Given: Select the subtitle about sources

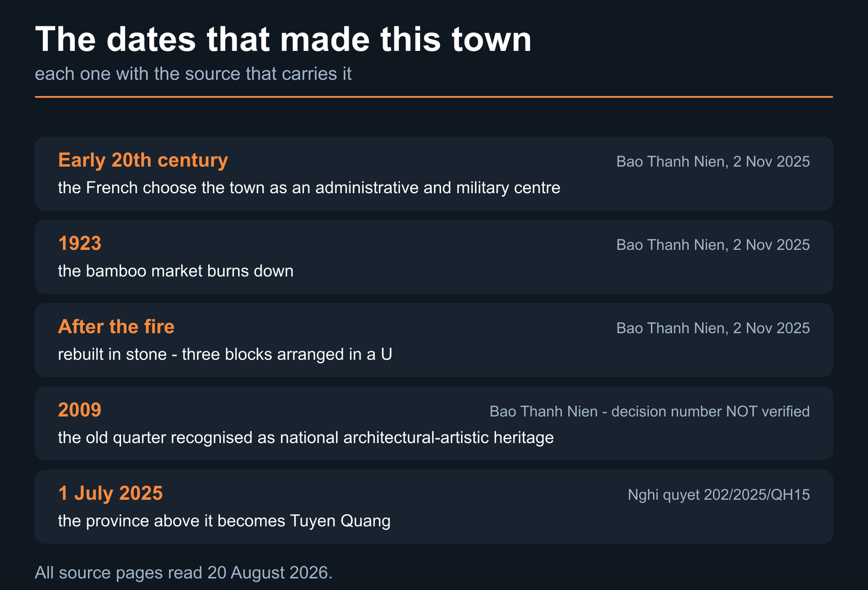Looking at the screenshot, I should tap(193, 74).
